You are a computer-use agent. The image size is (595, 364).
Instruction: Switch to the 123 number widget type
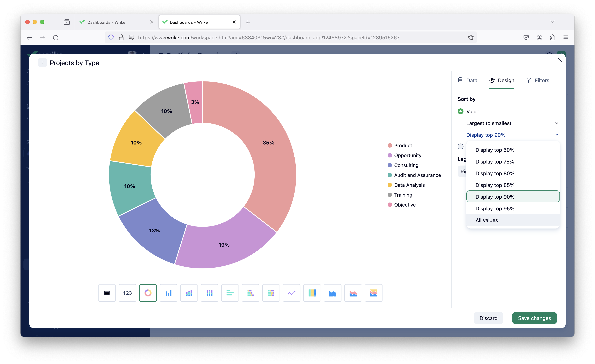click(x=127, y=293)
